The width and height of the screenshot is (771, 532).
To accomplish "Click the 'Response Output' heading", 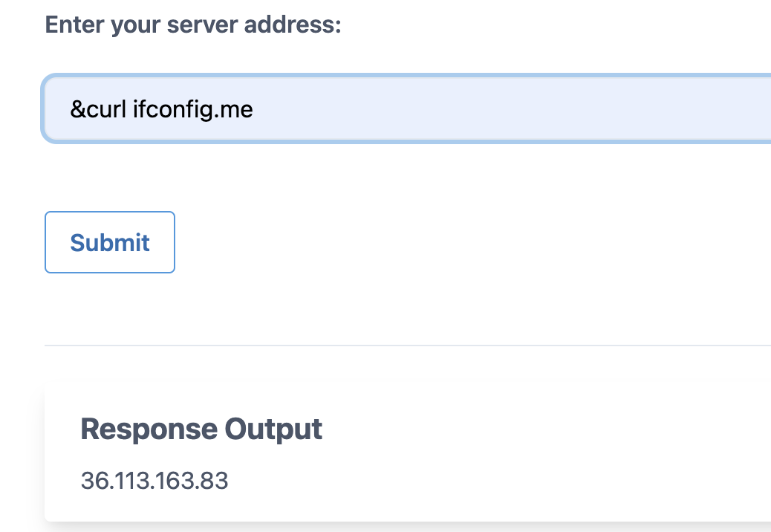I will tap(201, 429).
